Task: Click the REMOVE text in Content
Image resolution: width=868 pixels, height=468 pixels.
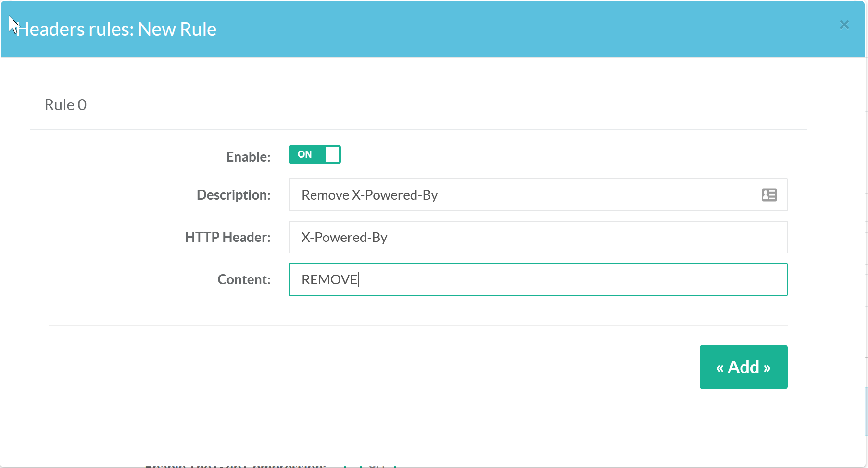Action: click(329, 279)
